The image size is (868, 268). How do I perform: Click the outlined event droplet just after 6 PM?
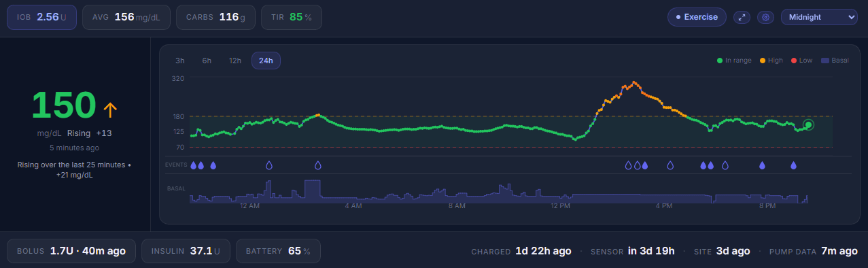click(725, 165)
